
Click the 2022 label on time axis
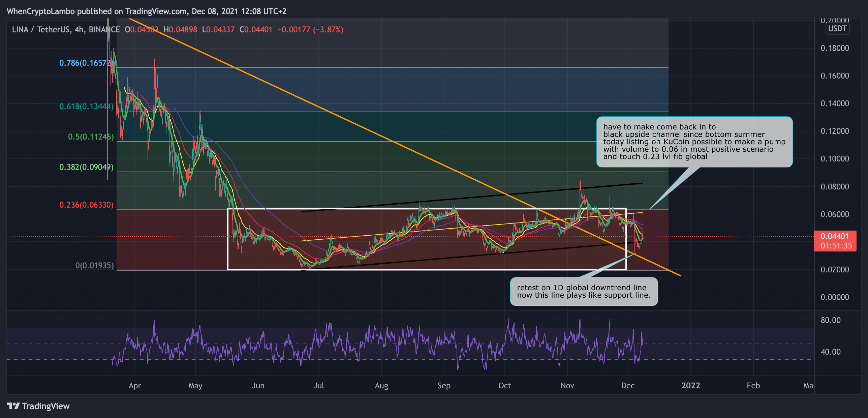691,386
